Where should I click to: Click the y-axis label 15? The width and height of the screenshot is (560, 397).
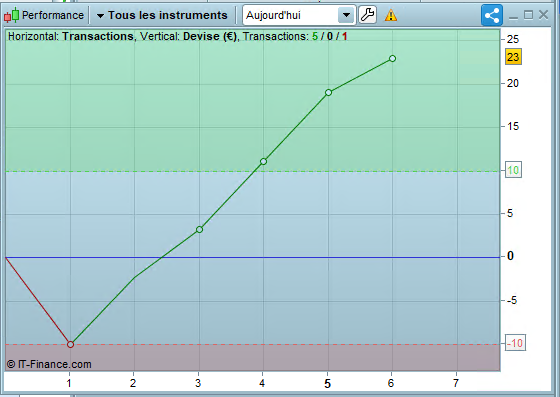(x=513, y=126)
